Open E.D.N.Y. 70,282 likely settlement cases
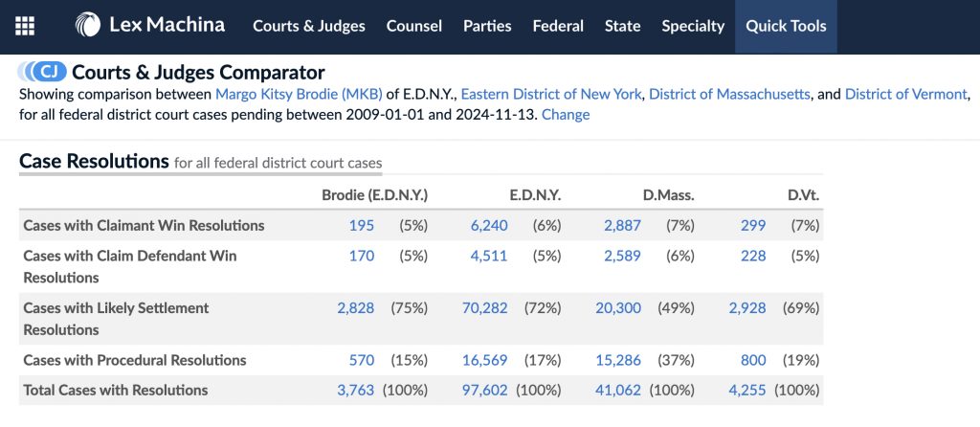 (488, 307)
